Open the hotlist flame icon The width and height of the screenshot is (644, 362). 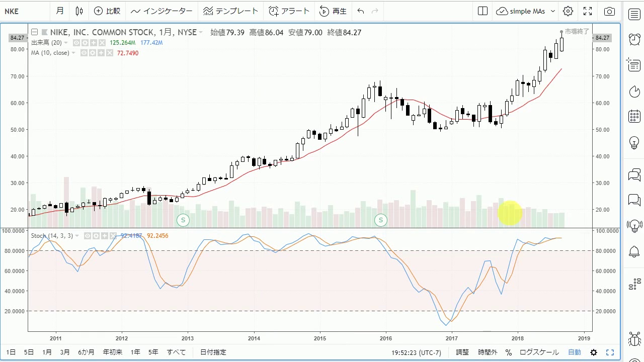(634, 91)
